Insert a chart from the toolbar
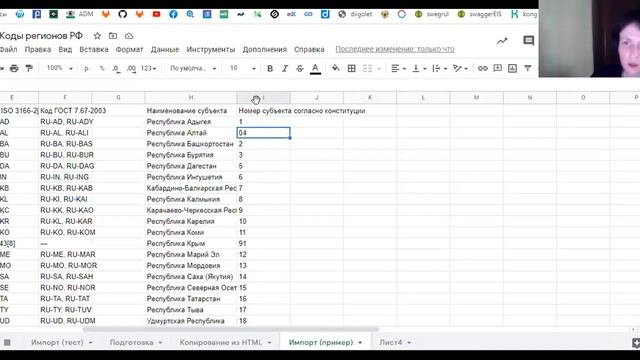 tap(512, 68)
